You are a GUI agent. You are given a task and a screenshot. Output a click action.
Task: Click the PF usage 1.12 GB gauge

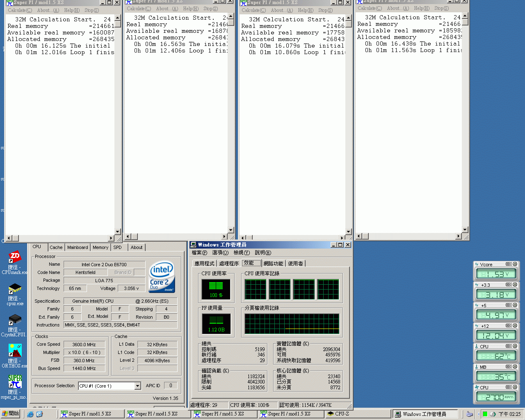tap(216, 324)
